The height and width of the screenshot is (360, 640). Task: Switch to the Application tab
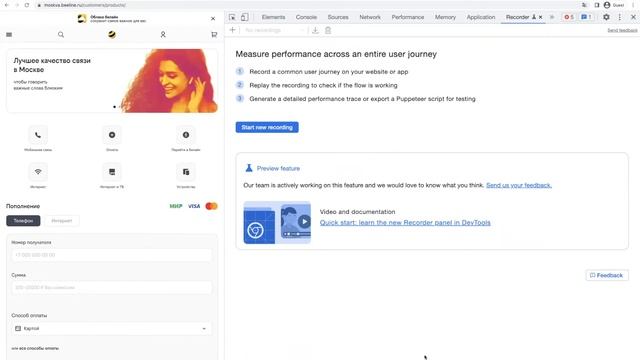click(481, 17)
